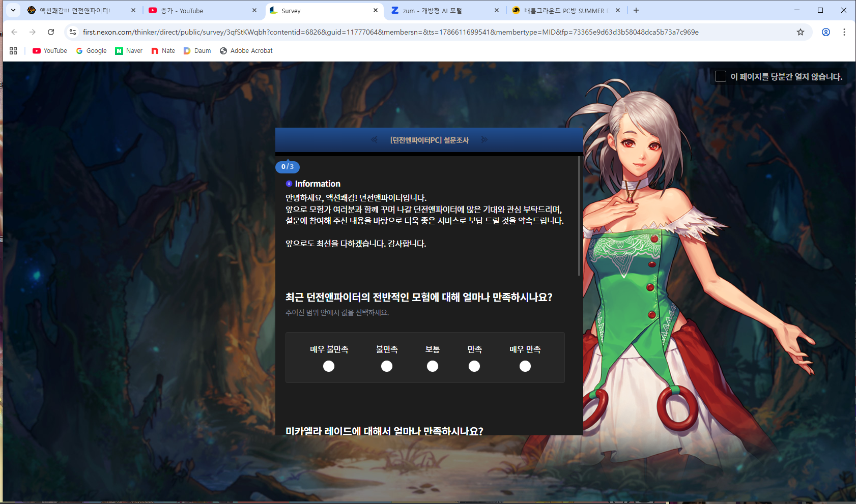Open the apps grid in bookmarks bar
The image size is (856, 504).
pyautogui.click(x=13, y=51)
